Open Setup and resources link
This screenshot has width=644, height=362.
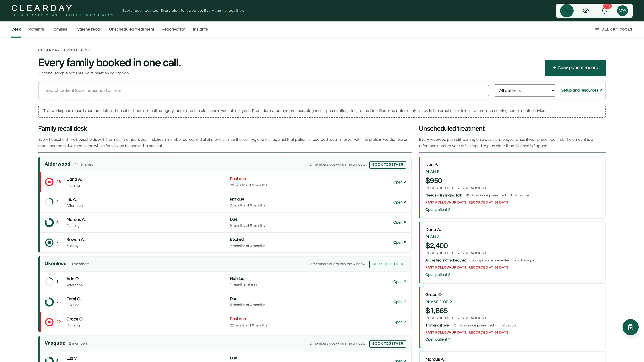point(581,90)
